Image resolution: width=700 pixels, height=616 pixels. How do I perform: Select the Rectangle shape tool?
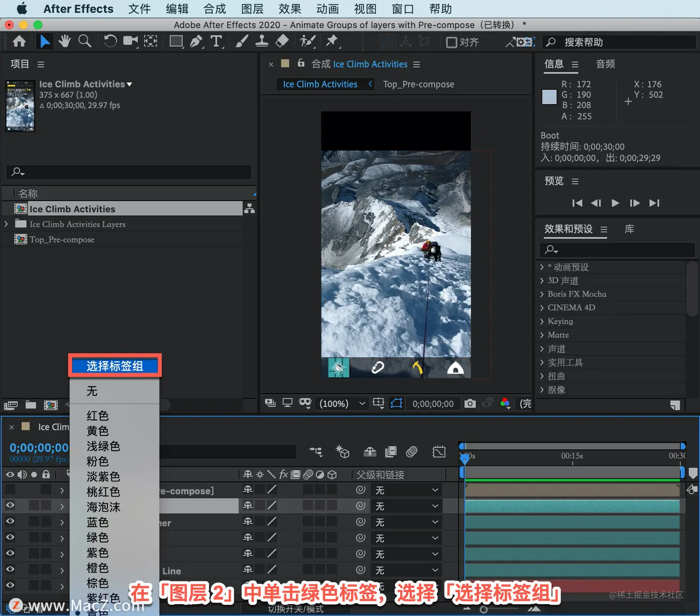click(x=176, y=42)
